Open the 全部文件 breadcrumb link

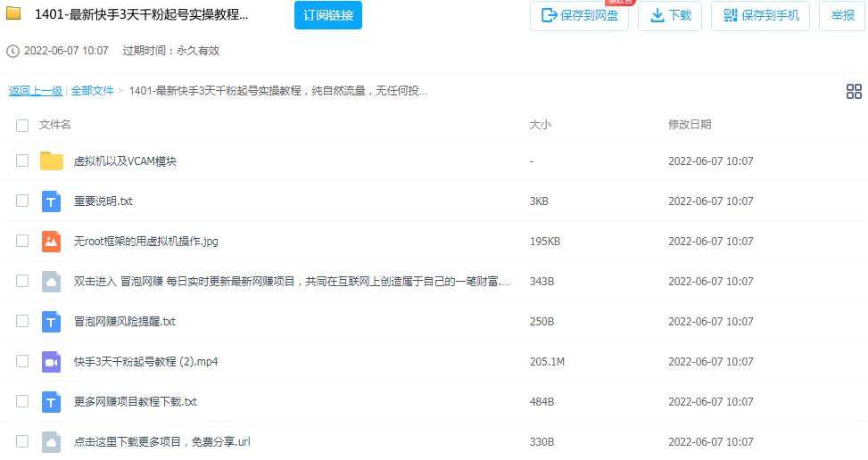(x=93, y=91)
